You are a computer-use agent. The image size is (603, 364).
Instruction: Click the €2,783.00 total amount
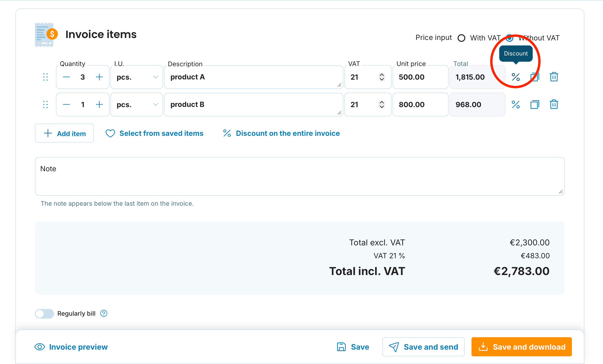(521, 271)
